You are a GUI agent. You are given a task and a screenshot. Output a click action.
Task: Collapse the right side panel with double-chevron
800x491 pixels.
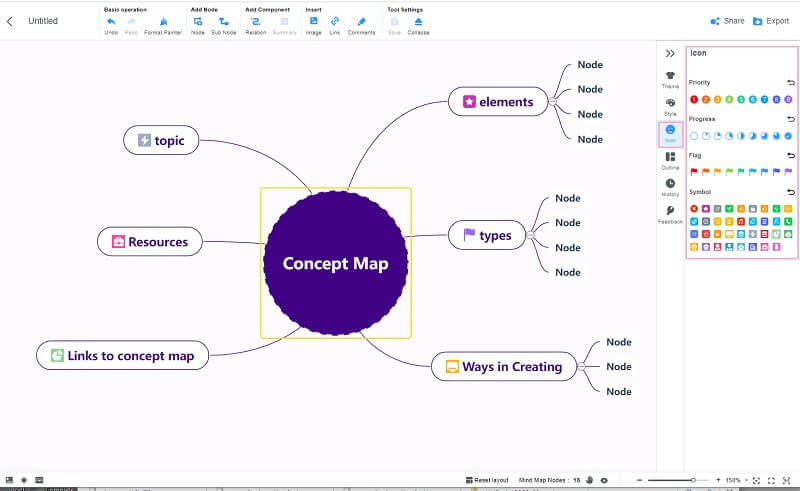(670, 54)
